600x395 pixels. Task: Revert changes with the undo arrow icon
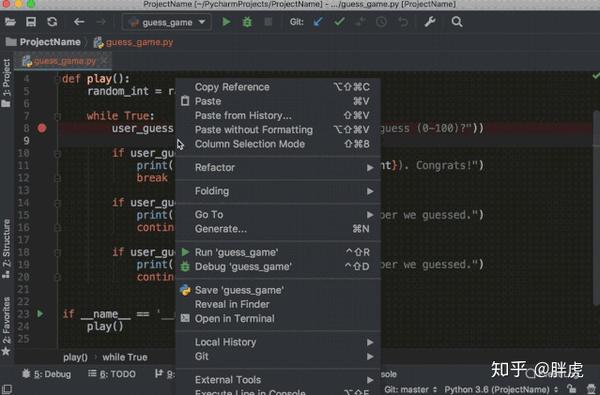point(403,22)
